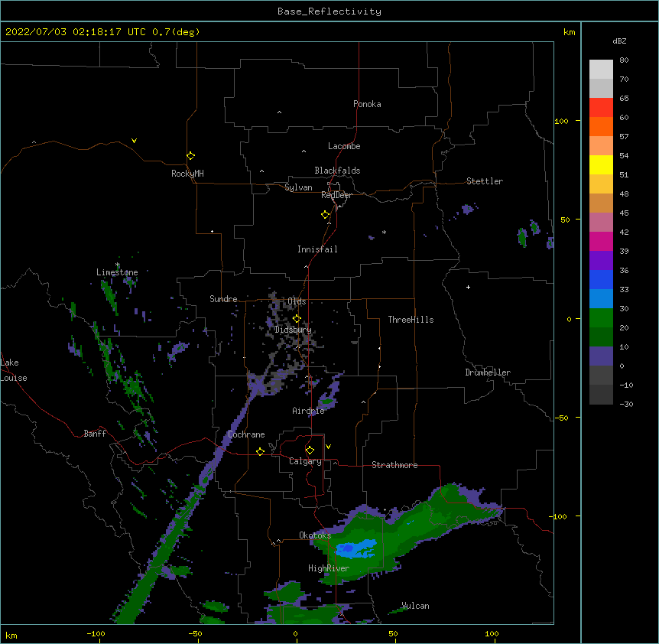
Task: Pick the slate purple 0-10 dBZ swatch
Action: click(601, 356)
